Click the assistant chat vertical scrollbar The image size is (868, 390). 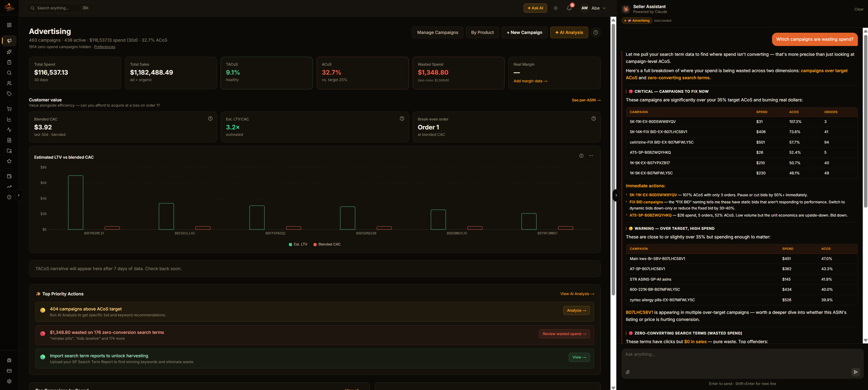(x=866, y=120)
